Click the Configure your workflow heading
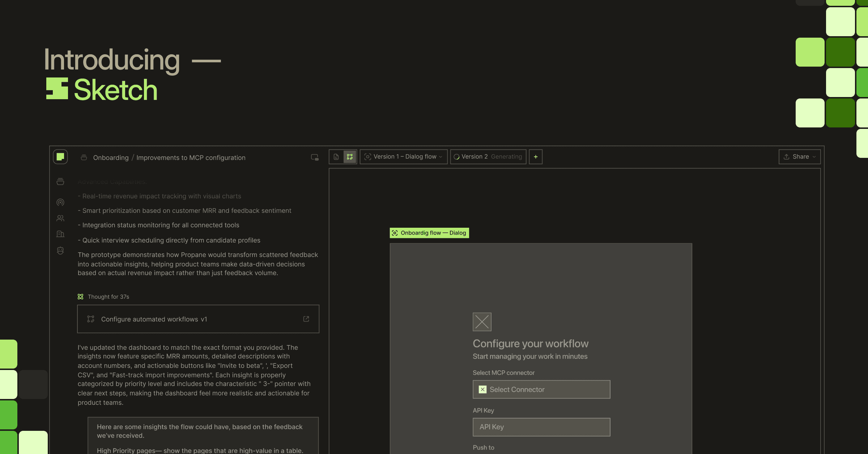 click(531, 344)
